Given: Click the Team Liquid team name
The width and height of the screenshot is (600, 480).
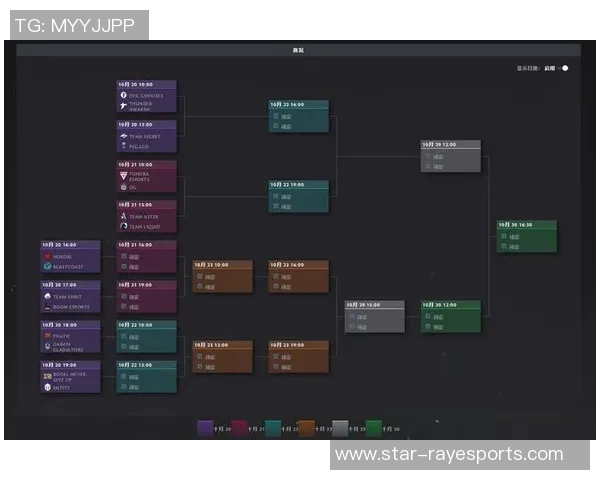Looking at the screenshot, I should 144,227.
